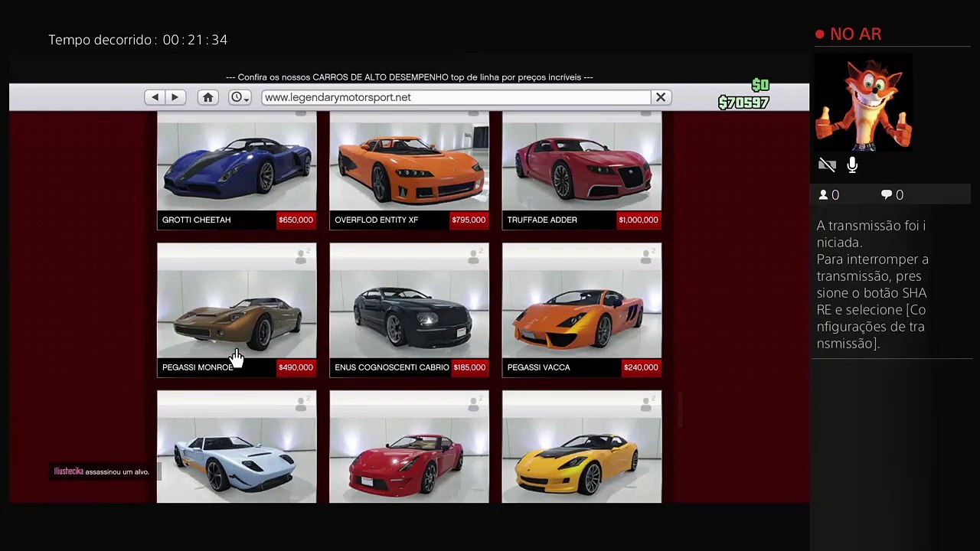980x551 pixels.
Task: Open the browser home page icon
Action: (x=207, y=97)
